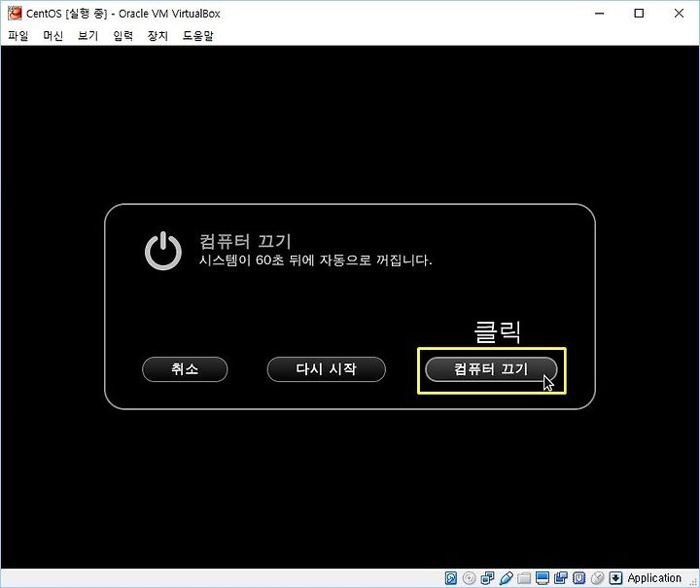
Task: Maximize the VirtualBox window
Action: pos(639,14)
